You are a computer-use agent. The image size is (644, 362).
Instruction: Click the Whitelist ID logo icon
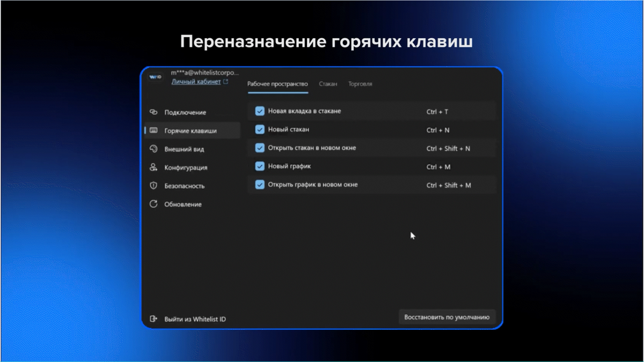156,77
